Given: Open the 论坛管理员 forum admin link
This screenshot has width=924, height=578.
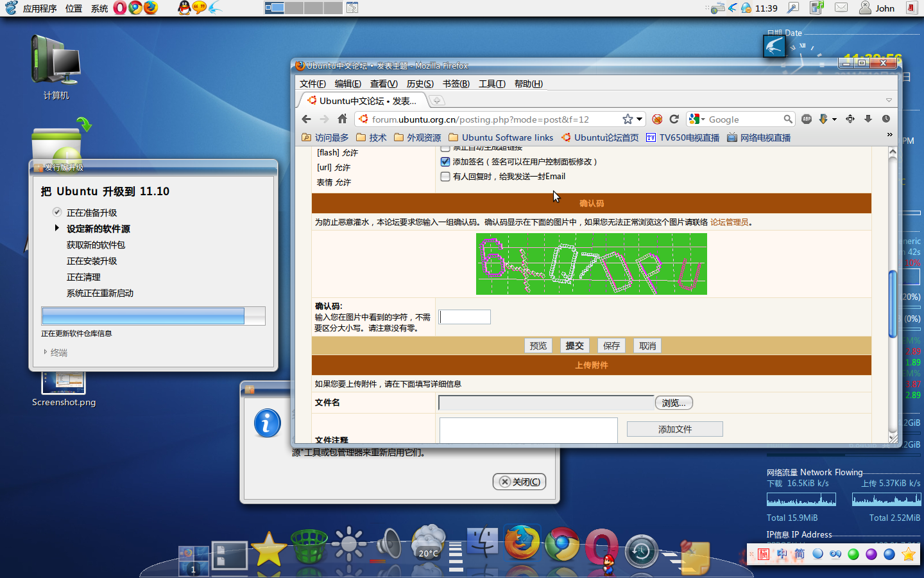Looking at the screenshot, I should (x=729, y=222).
